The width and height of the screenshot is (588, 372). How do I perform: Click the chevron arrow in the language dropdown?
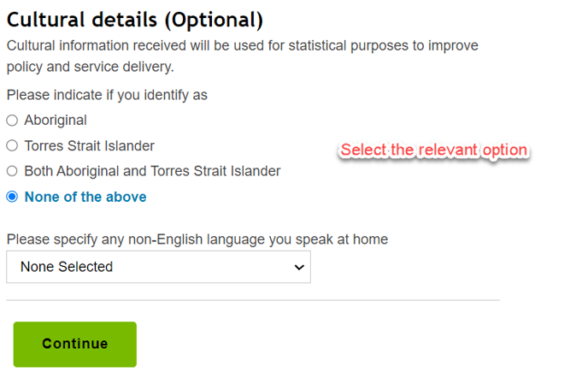pyautogui.click(x=299, y=268)
